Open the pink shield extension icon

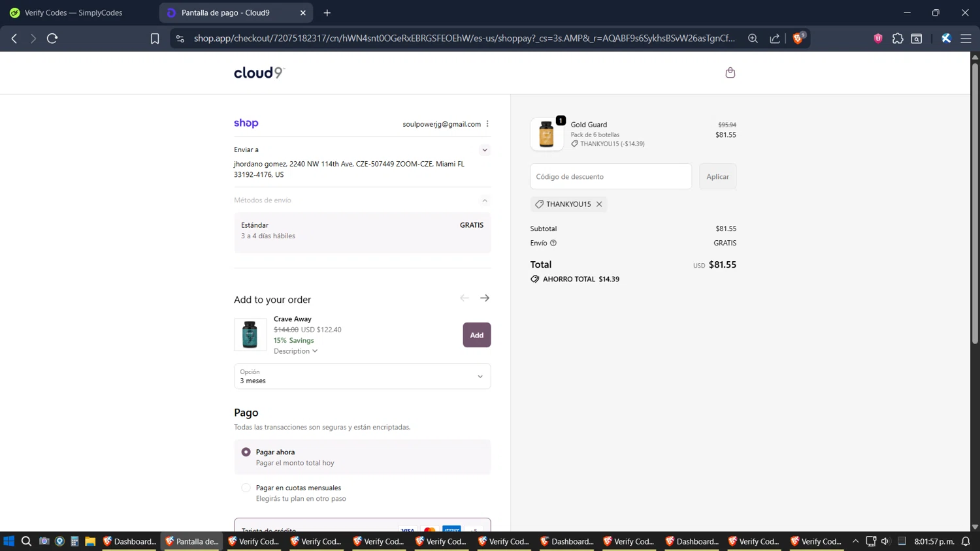878,39
